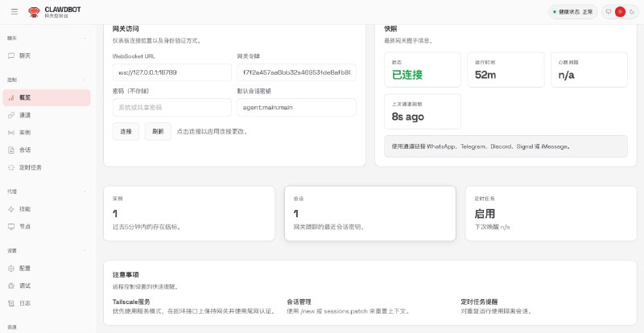Click the 资源 sidebar section label

(x=12, y=327)
